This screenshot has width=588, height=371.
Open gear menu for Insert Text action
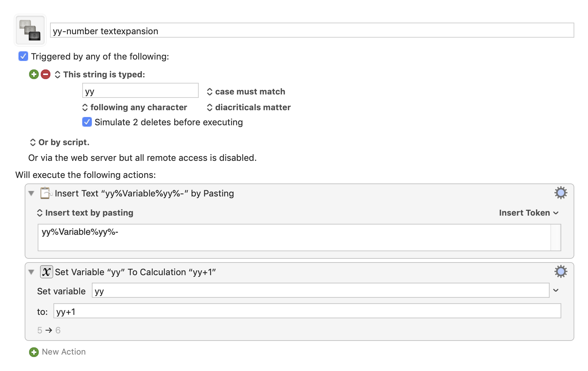561,193
